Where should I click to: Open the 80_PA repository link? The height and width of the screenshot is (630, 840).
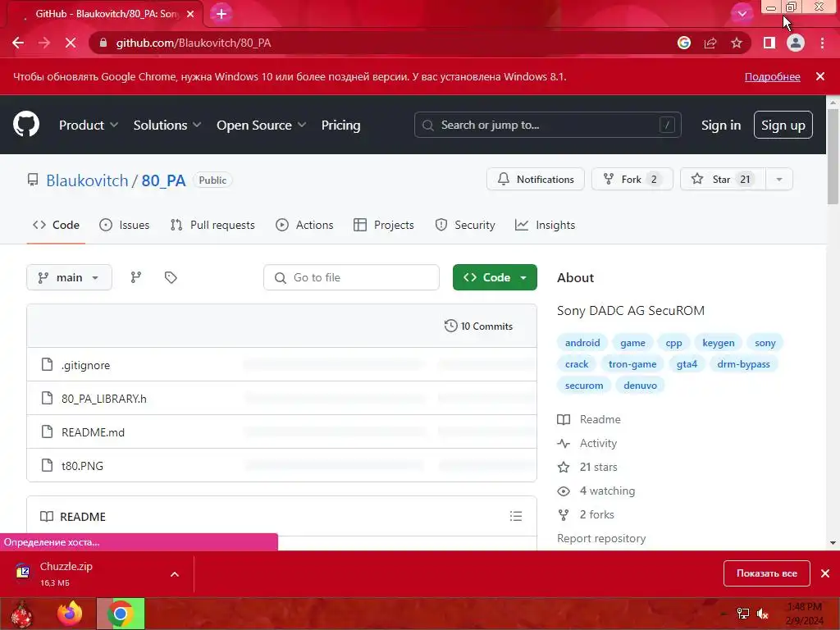[x=163, y=180]
